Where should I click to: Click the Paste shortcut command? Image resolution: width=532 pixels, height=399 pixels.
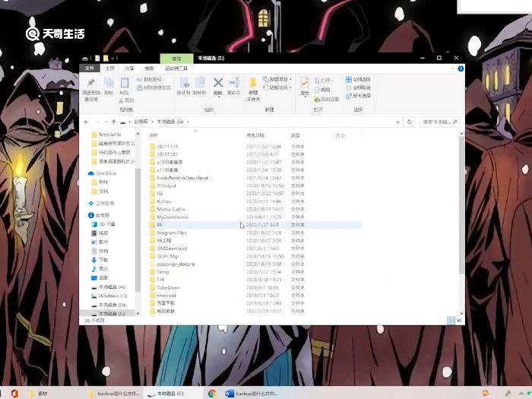click(154, 87)
